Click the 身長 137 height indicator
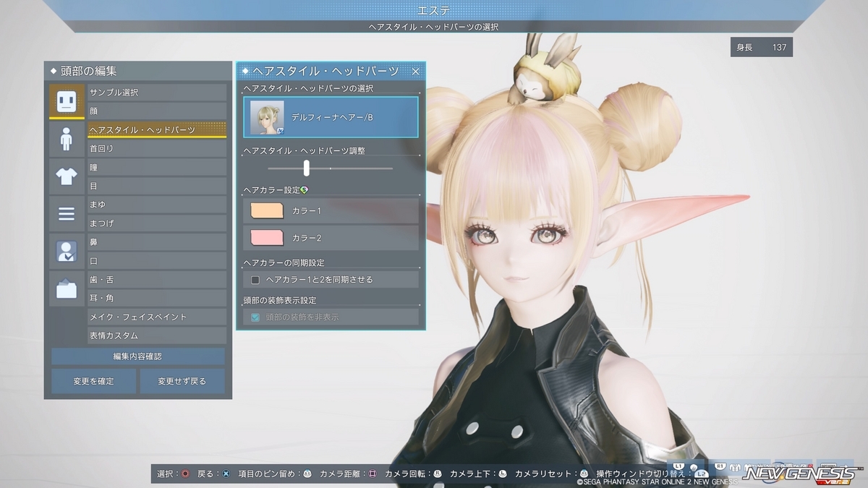 click(x=762, y=47)
